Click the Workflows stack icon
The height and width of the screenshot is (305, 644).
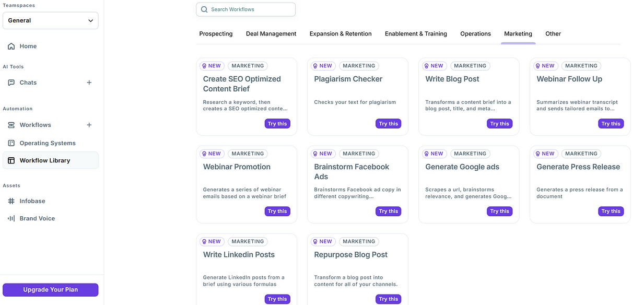pyautogui.click(x=11, y=125)
